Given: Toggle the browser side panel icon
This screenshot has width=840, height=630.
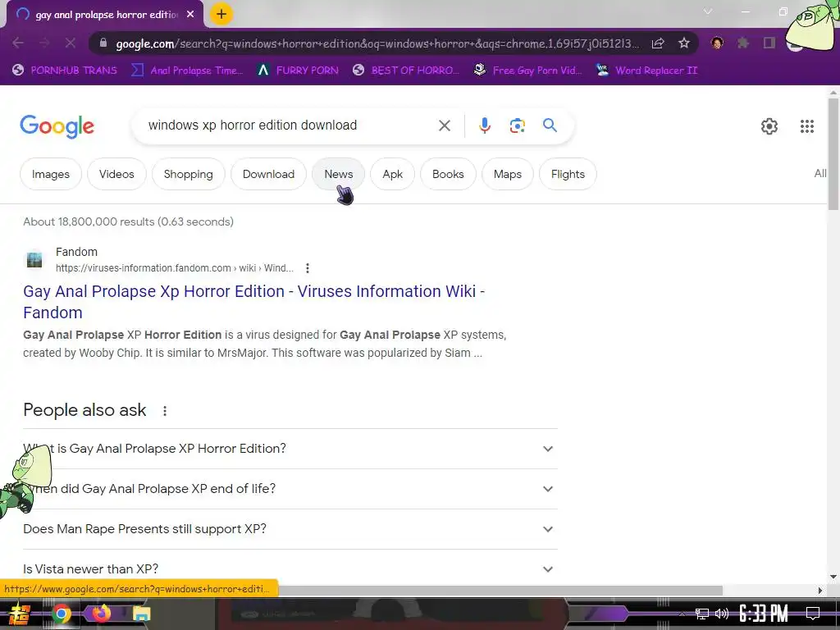Looking at the screenshot, I should (769, 43).
